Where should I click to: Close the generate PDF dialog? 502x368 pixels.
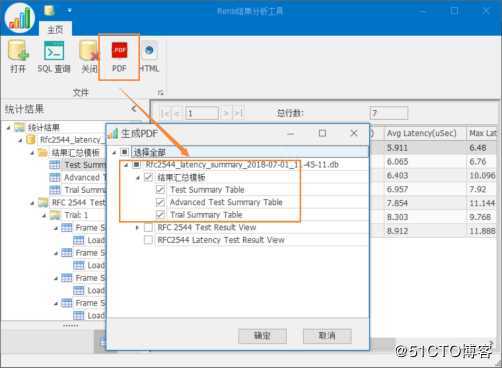tap(354, 133)
